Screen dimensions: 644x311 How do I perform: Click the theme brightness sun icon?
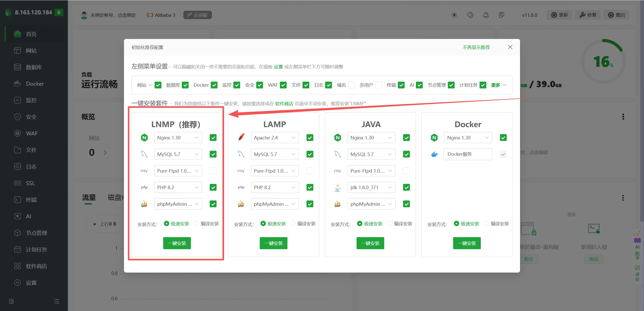[454, 15]
